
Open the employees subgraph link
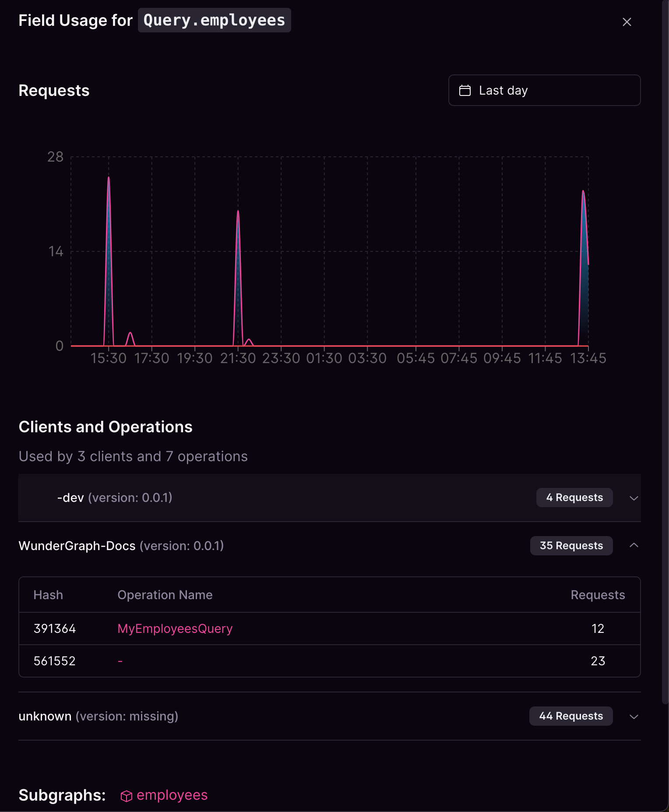click(x=172, y=795)
